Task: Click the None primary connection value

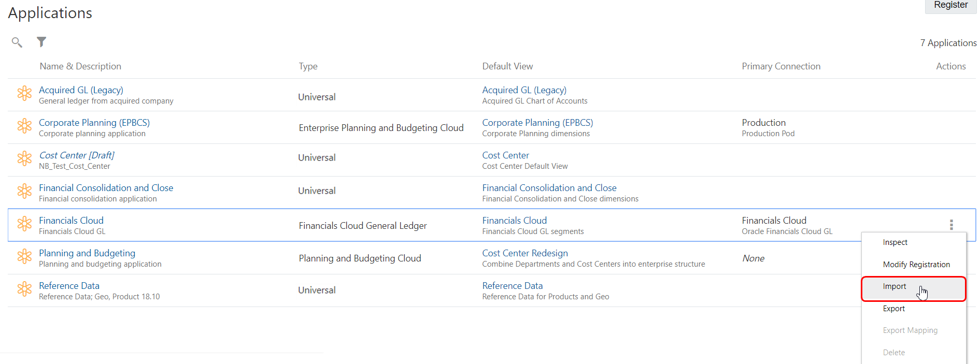Action: (x=753, y=258)
